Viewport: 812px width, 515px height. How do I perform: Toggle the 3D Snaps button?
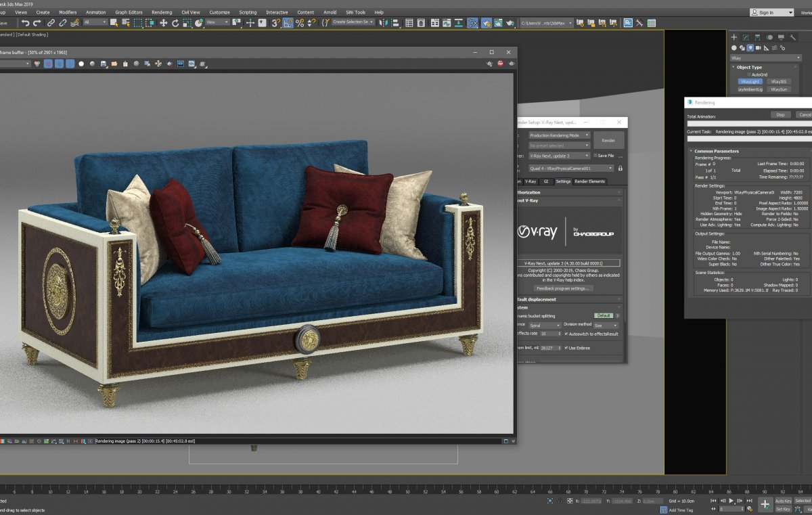click(275, 22)
